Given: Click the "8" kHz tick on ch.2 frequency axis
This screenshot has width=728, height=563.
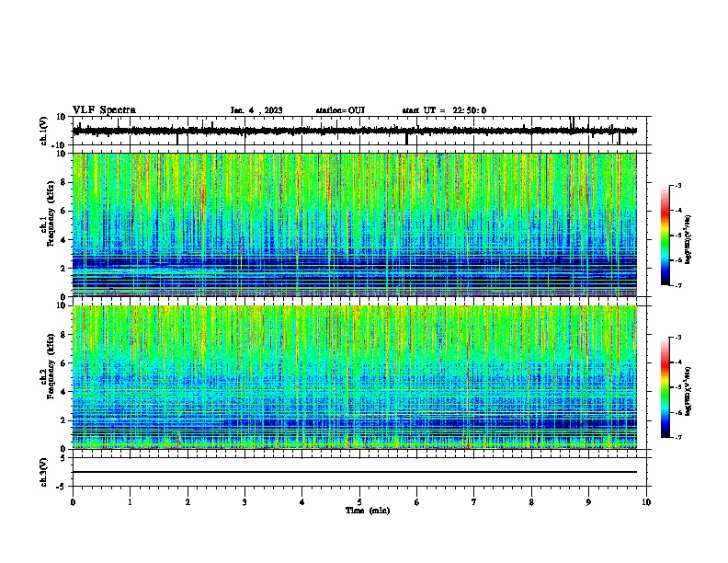Looking at the screenshot, I should coord(63,335).
